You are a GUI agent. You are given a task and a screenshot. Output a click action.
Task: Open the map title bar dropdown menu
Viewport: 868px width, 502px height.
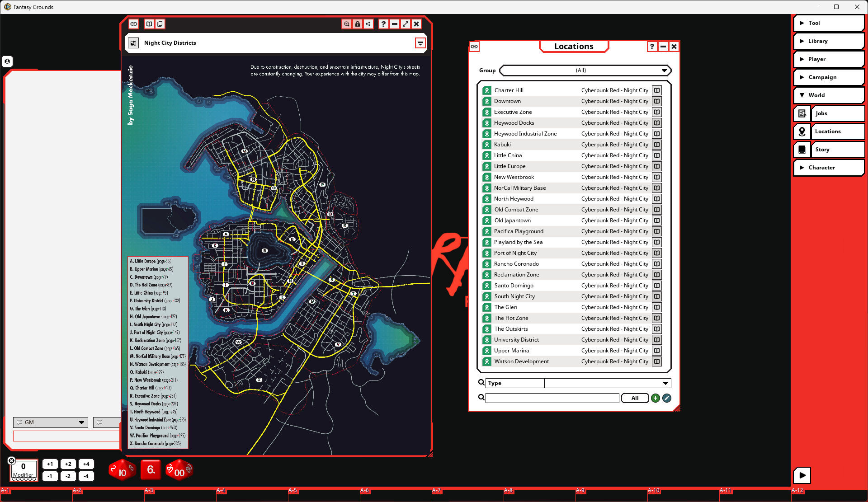[420, 43]
